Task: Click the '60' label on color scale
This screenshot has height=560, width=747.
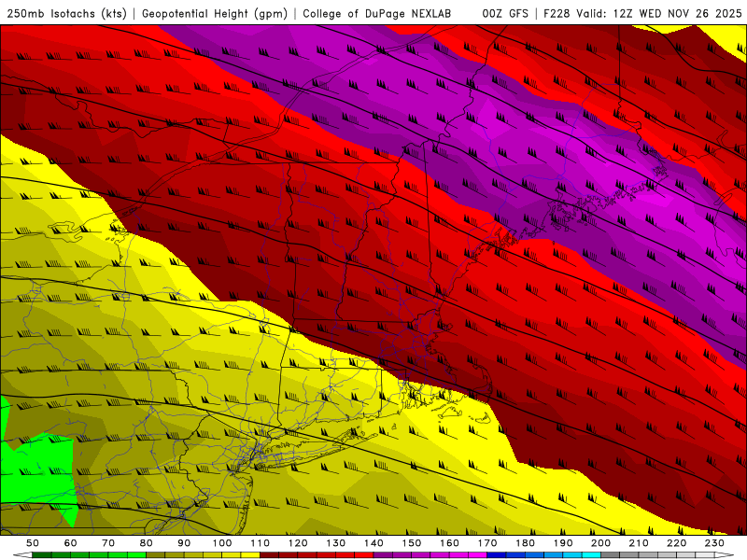Action: tap(71, 543)
